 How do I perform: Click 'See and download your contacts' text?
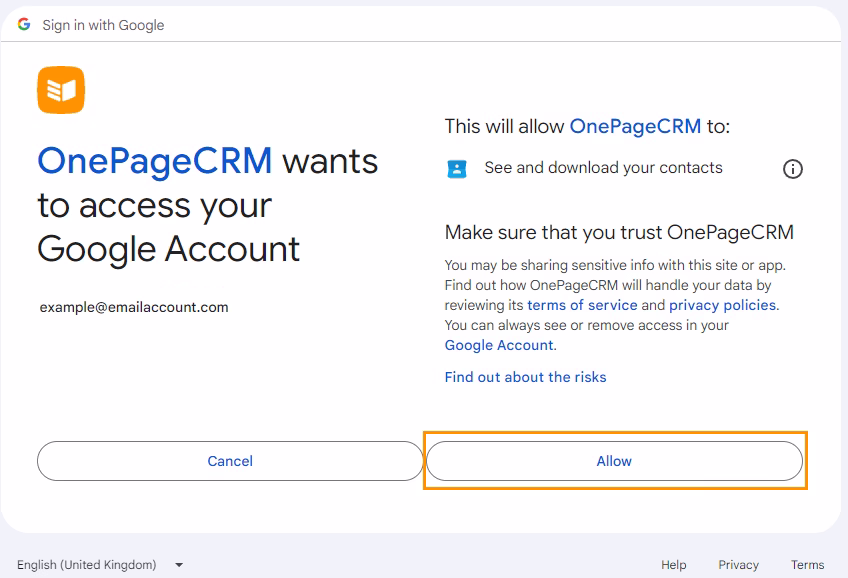[603, 168]
